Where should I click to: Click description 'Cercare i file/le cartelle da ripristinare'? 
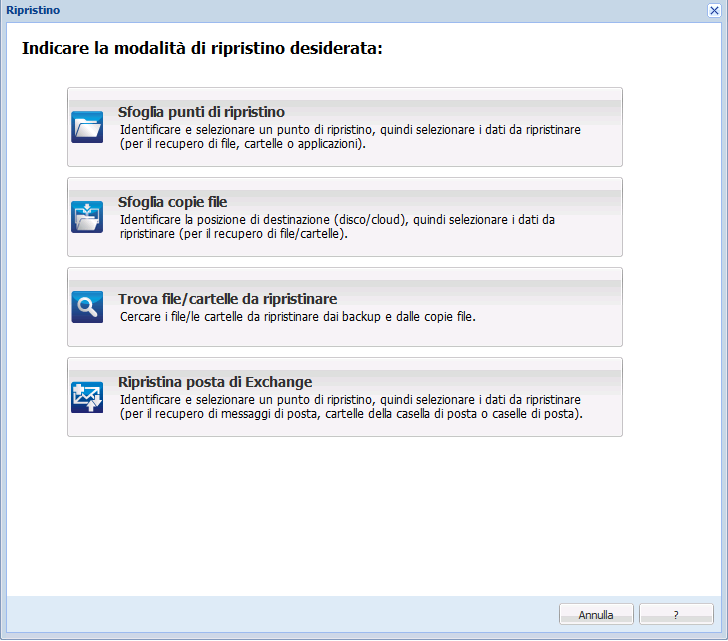tap(298, 317)
